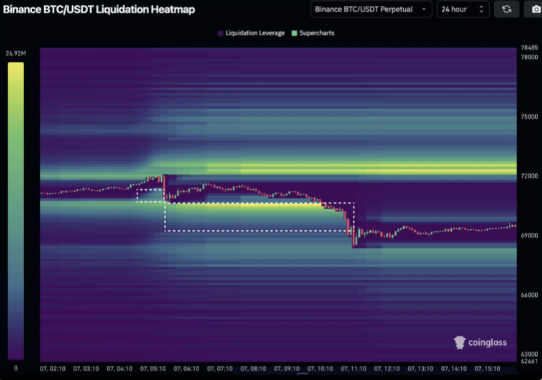Click the 07, 11:10 time axis label

pyautogui.click(x=354, y=369)
